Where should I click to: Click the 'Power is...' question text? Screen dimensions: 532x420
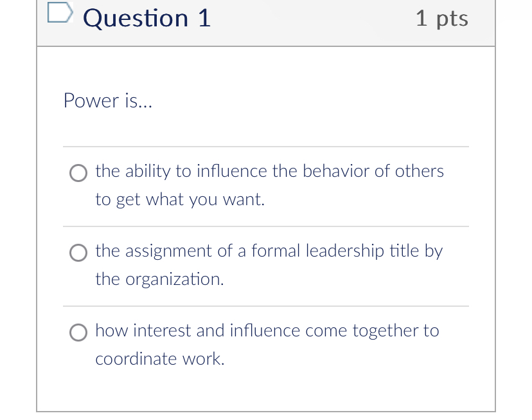pos(107,100)
